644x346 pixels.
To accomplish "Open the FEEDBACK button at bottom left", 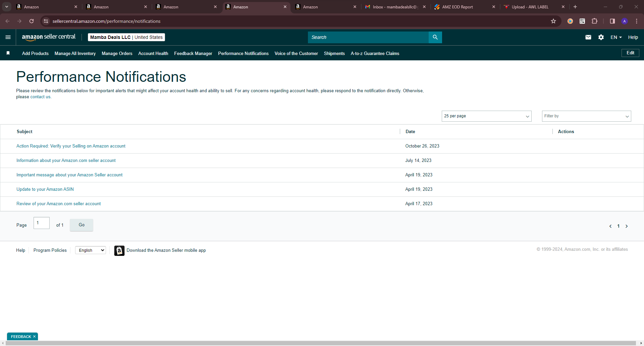I will point(21,337).
